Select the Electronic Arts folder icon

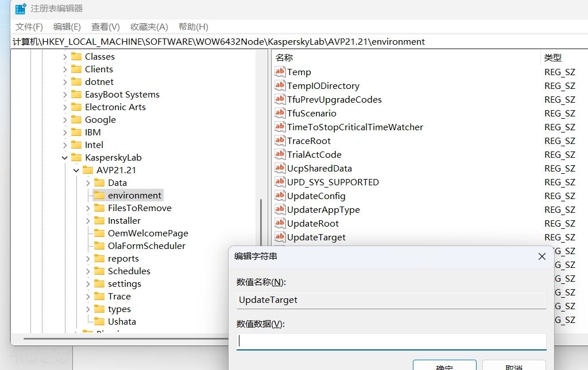click(x=76, y=107)
